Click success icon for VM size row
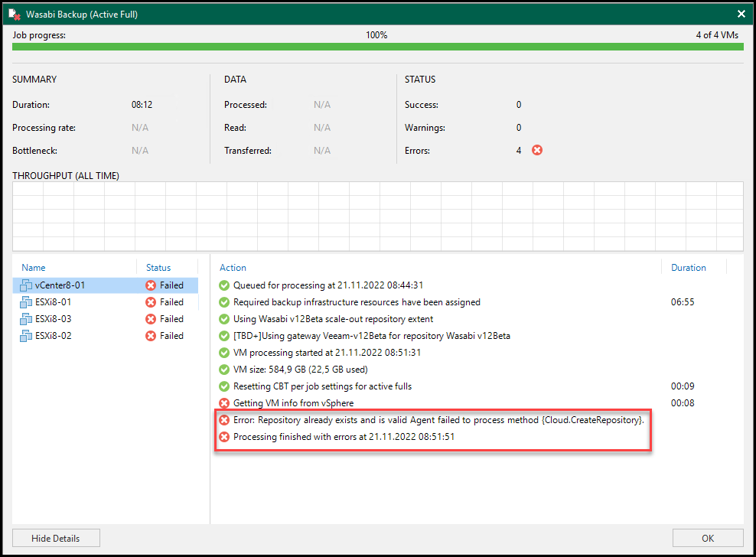Image resolution: width=756 pixels, height=557 pixels. tap(224, 370)
